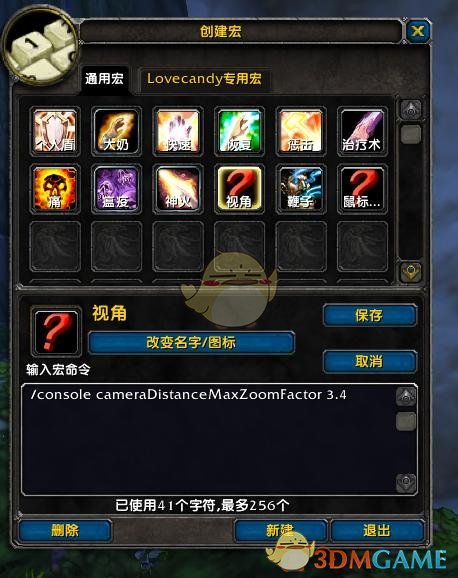Click the 删除 delete button

click(x=65, y=530)
